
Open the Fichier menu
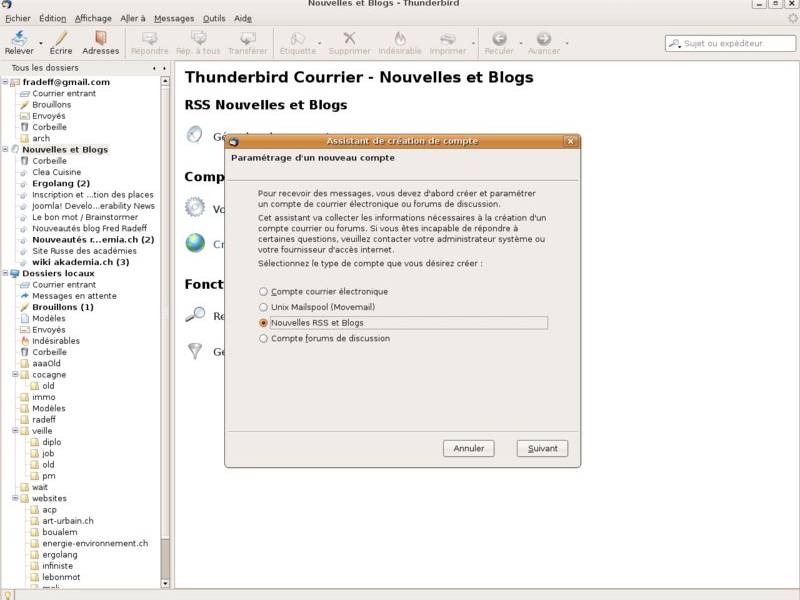coord(18,18)
